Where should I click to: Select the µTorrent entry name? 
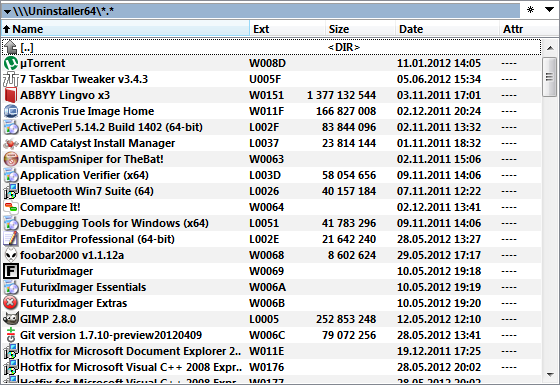42,63
